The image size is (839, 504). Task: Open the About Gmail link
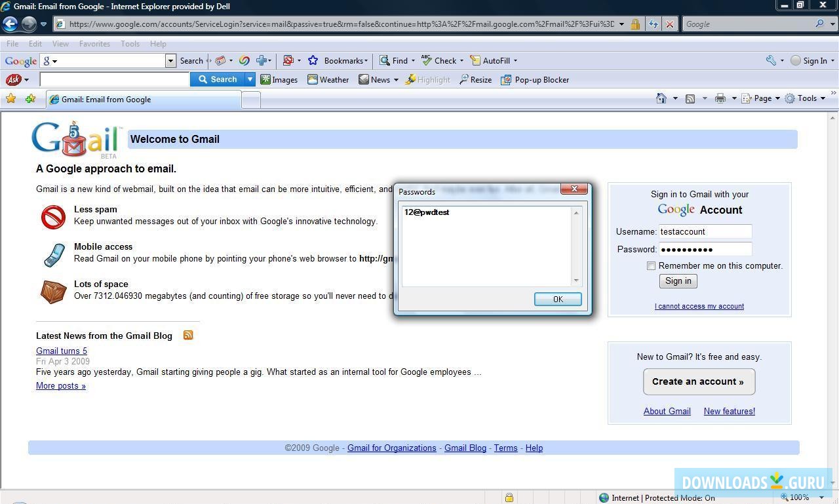667,412
